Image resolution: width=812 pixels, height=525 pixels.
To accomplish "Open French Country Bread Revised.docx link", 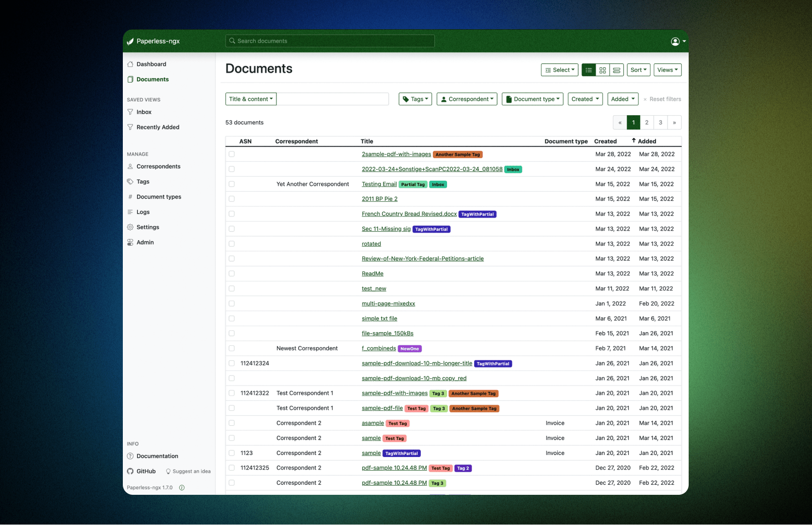I will 409,214.
